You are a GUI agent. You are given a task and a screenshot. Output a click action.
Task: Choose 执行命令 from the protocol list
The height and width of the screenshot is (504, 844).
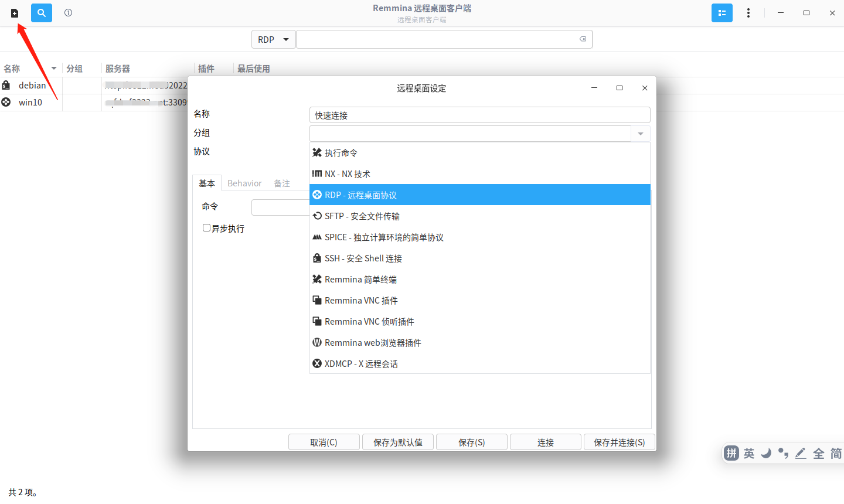point(480,153)
